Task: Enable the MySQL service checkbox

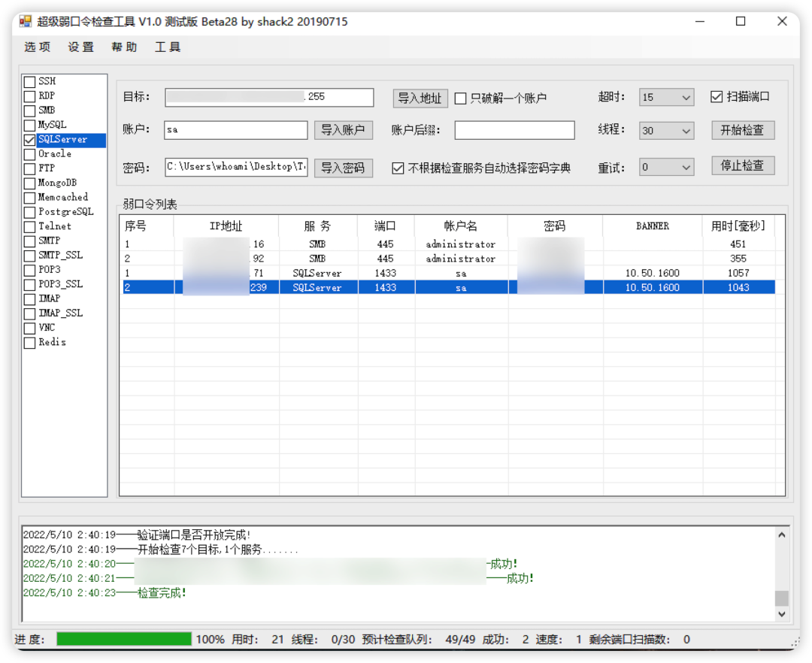Action: pos(29,126)
